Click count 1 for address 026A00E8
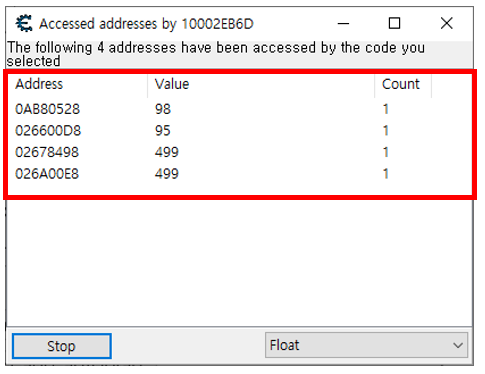 (386, 174)
